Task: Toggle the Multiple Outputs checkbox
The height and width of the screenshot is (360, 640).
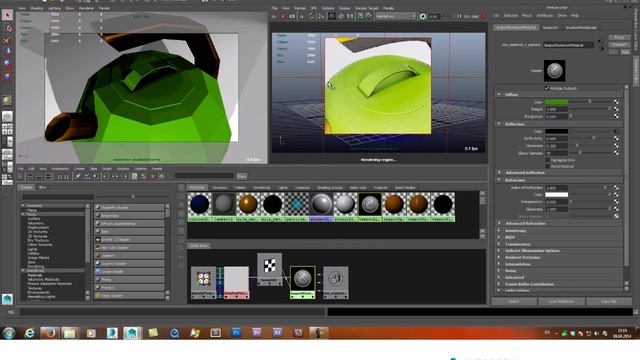Action: coord(547,89)
